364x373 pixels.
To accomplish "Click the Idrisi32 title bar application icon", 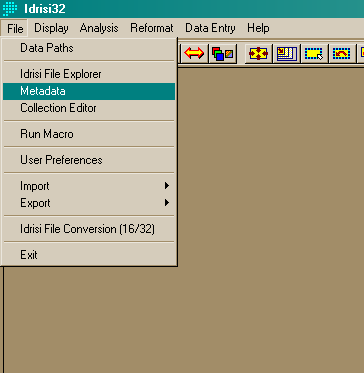I will 10,9.
